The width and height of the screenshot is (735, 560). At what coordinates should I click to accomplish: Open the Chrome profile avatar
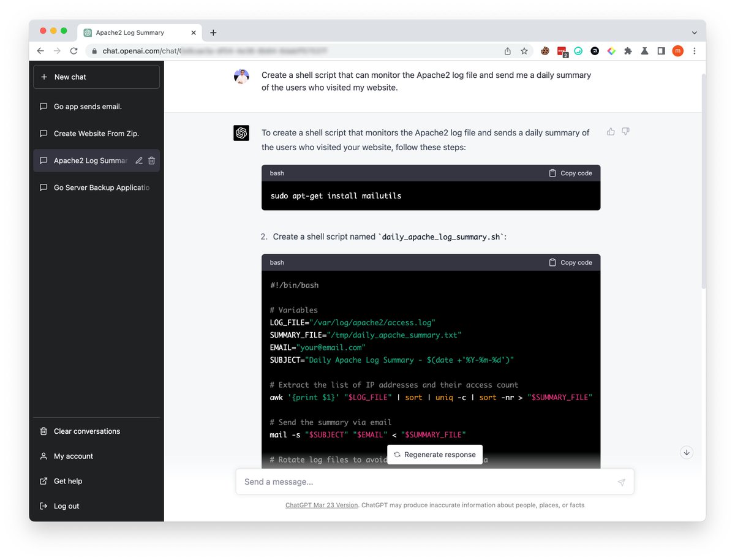pos(677,51)
